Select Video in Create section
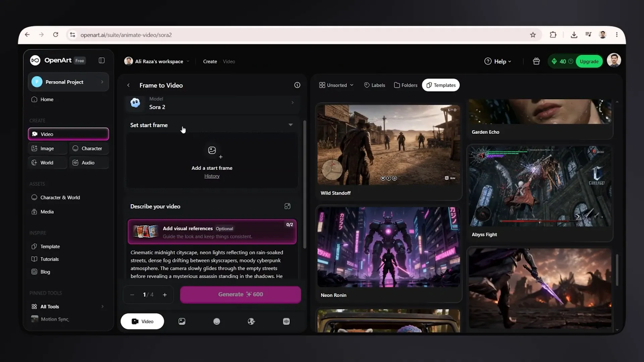This screenshot has width=644, height=362. [68, 134]
